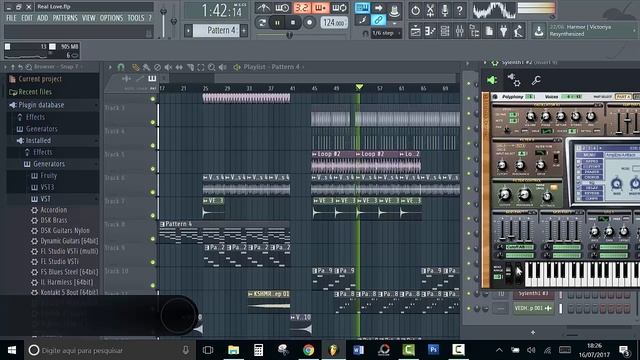Image resolution: width=640 pixels, height=360 pixels.
Task: Click the white arrow icon beside keyboard button
Action: point(378,8)
